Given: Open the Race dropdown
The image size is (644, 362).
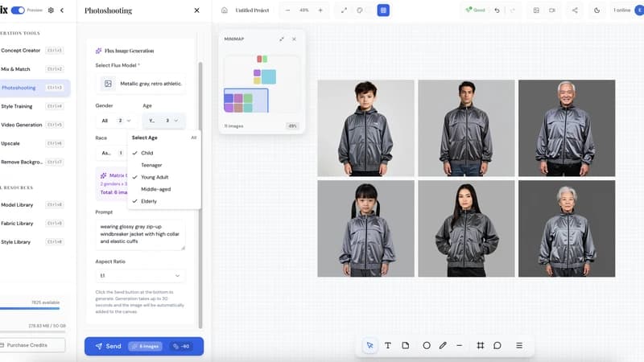Looking at the screenshot, I should point(111,153).
